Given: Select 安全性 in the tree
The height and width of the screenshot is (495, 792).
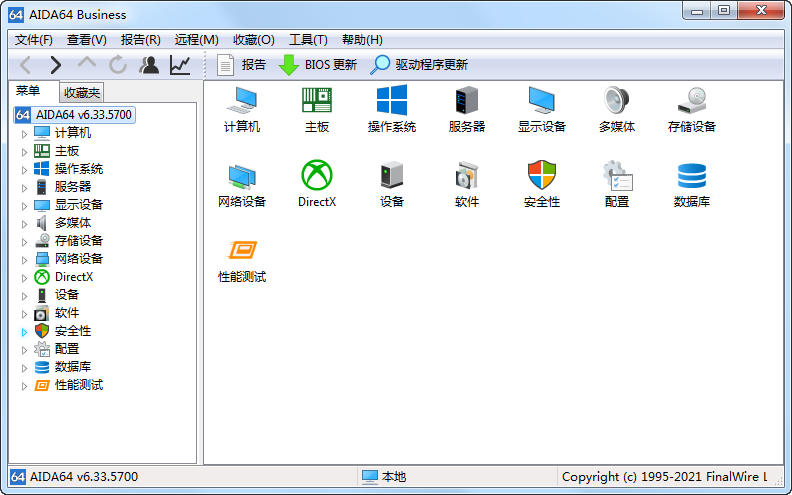Looking at the screenshot, I should pos(63,331).
